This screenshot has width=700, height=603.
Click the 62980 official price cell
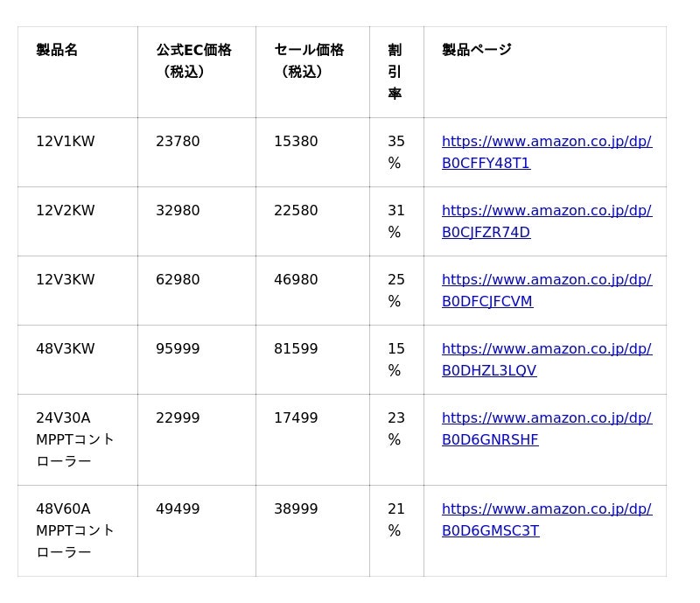point(178,280)
